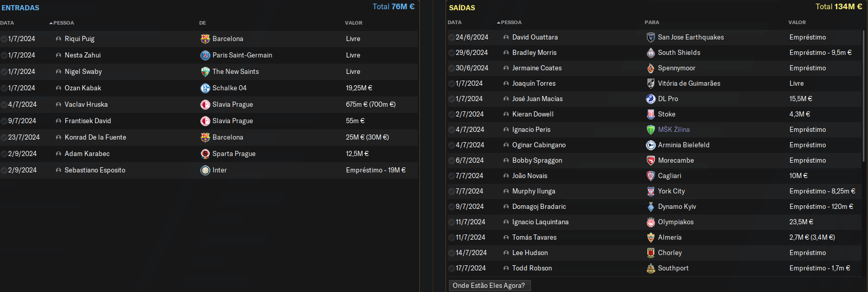This screenshot has height=292, width=868.
Task: Click Slavia Prague badge in Frantisek David row
Action: (x=205, y=121)
